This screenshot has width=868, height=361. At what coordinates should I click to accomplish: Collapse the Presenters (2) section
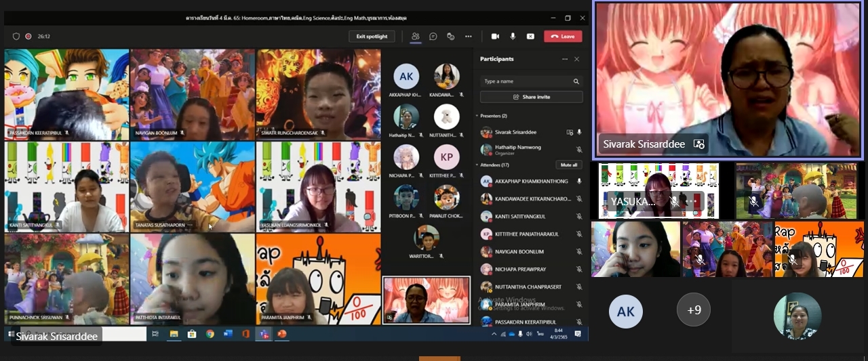477,116
